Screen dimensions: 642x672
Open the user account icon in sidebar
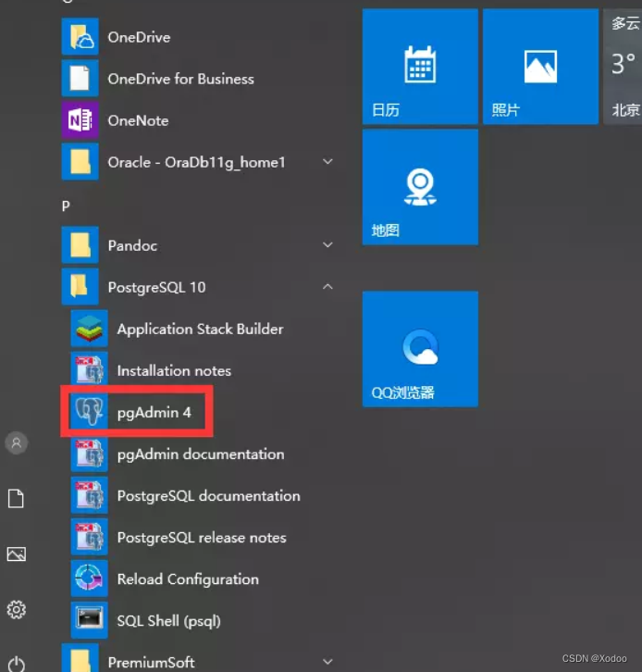click(17, 442)
